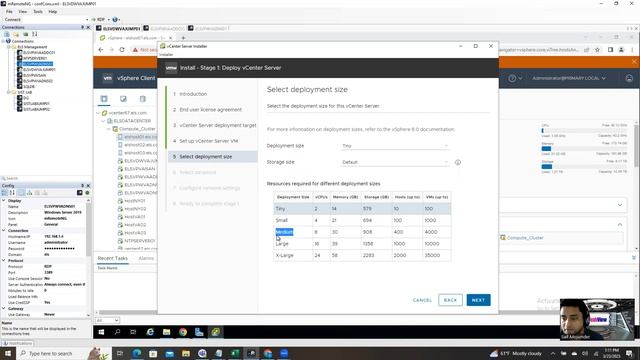Open the View menu in mRemoteNG
Viewport: 640px width, 360px height.
click(23, 11)
